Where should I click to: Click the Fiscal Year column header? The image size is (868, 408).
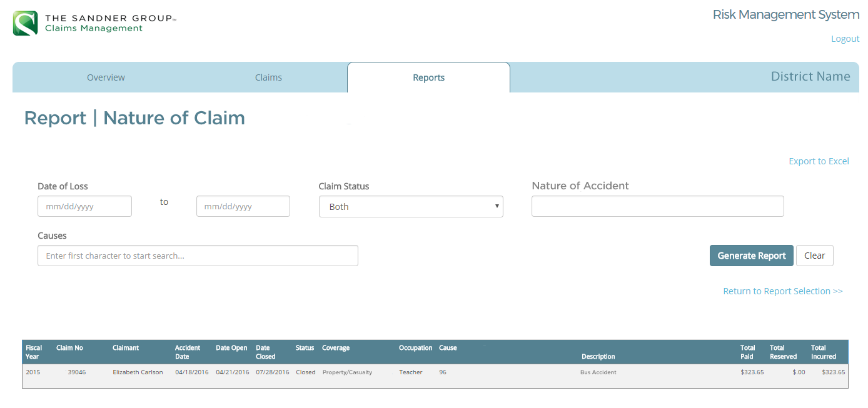pos(34,352)
